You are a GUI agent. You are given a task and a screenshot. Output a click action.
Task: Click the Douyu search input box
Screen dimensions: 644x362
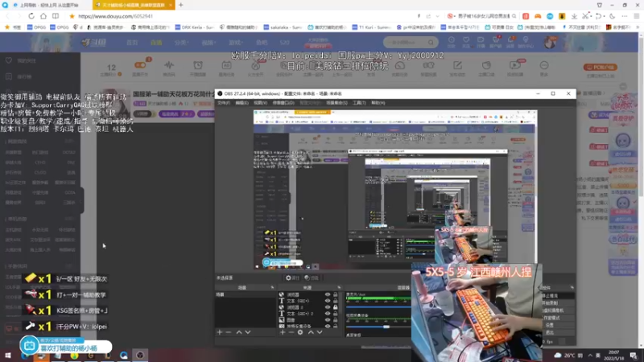click(x=407, y=43)
